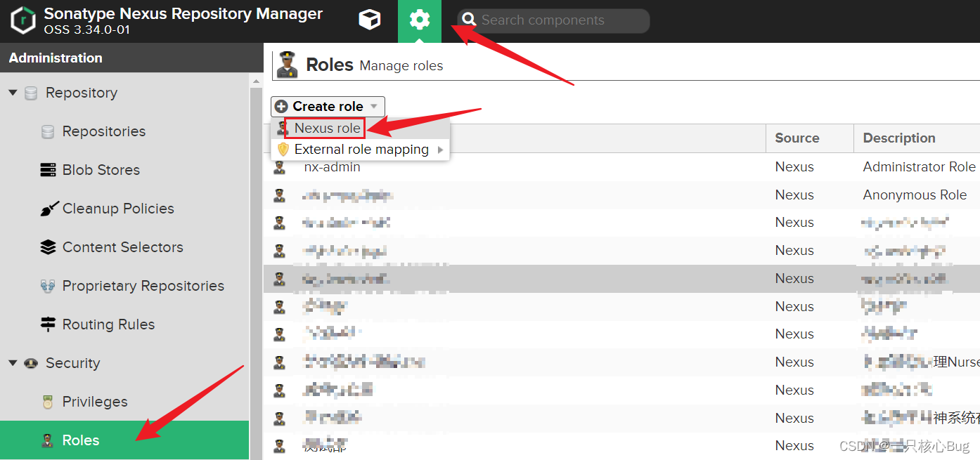This screenshot has width=980, height=460.
Task: Choose External role mapping menu item
Action: click(361, 150)
